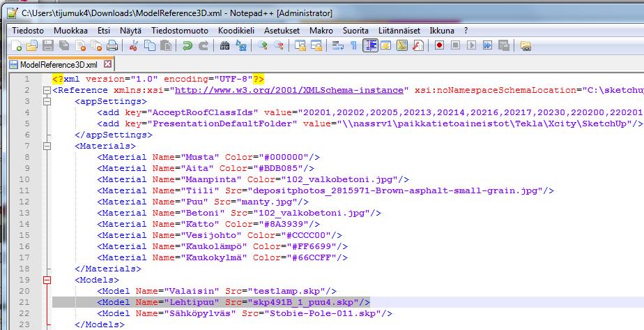The height and width of the screenshot is (330, 644).
Task: Toggle word wrap toolbar button
Action: click(337, 45)
